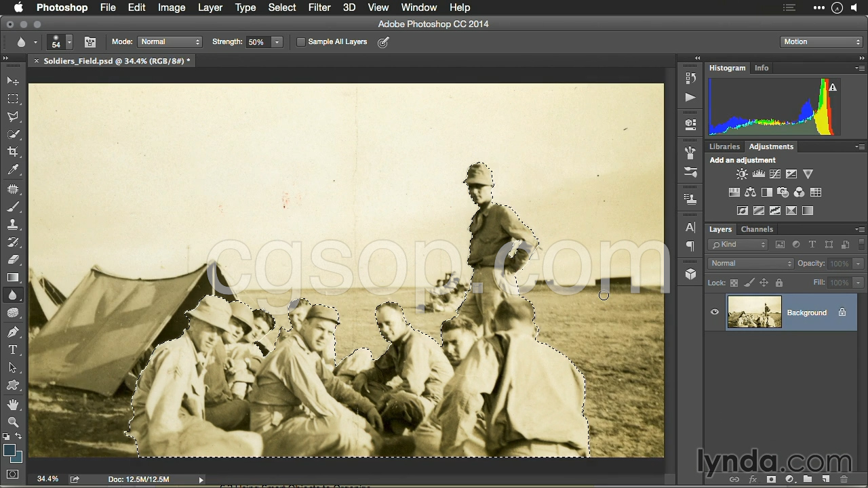
Task: Open the Apple menu
Action: [18, 7]
